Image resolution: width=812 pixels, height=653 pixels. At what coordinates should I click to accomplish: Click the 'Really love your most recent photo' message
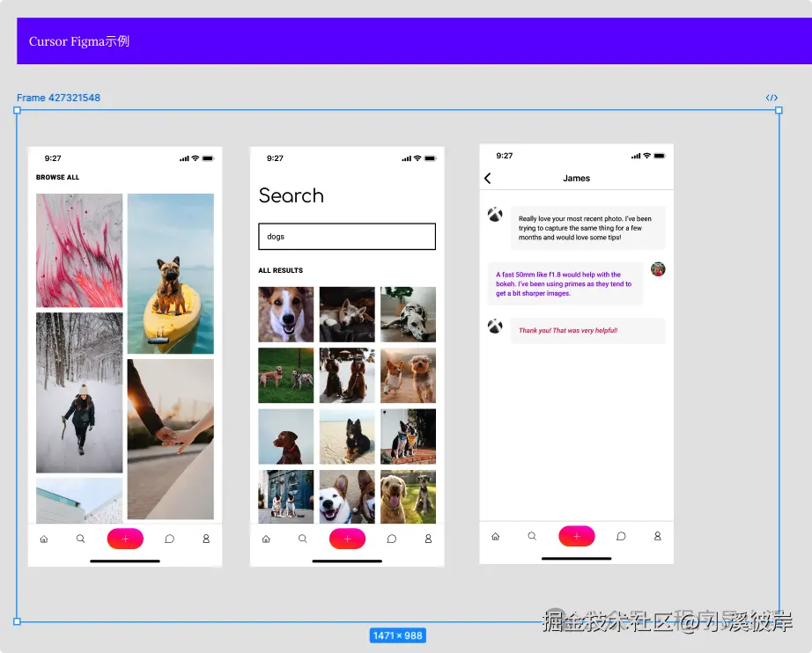(x=587, y=228)
